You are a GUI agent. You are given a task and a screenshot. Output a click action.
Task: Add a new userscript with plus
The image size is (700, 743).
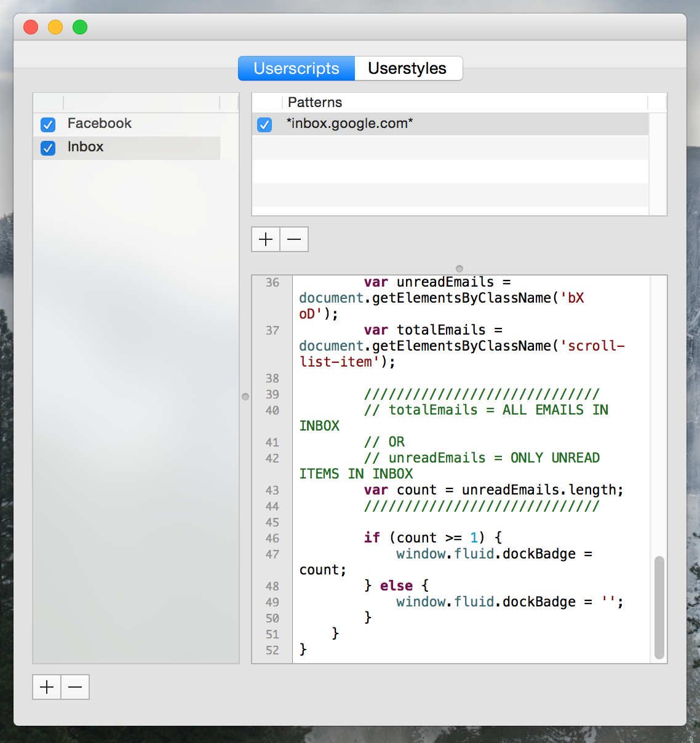pyautogui.click(x=47, y=687)
